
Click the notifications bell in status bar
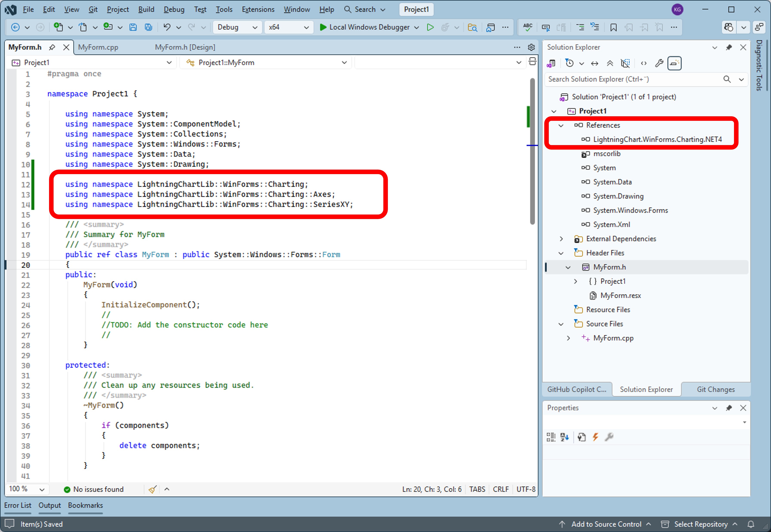coord(751,524)
